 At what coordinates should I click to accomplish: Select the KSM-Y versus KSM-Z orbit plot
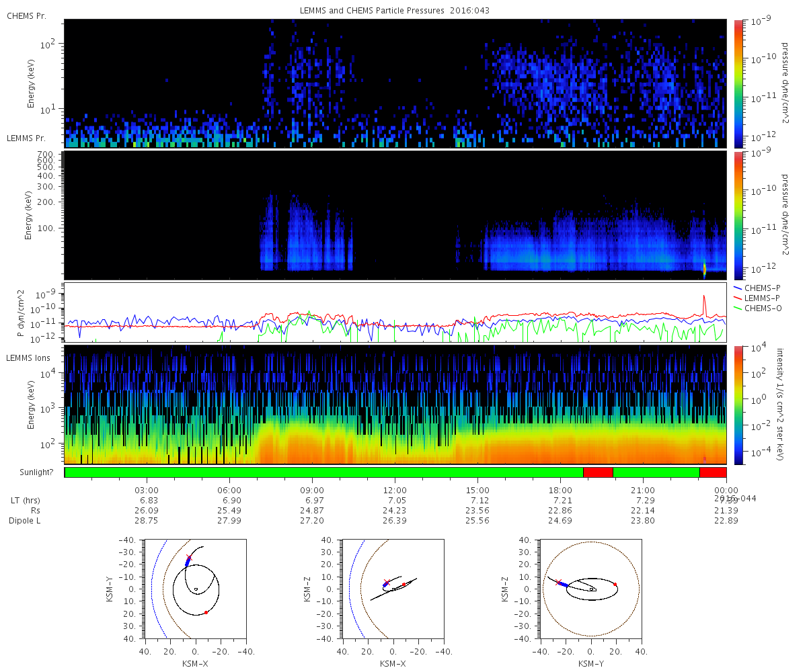coord(591,589)
